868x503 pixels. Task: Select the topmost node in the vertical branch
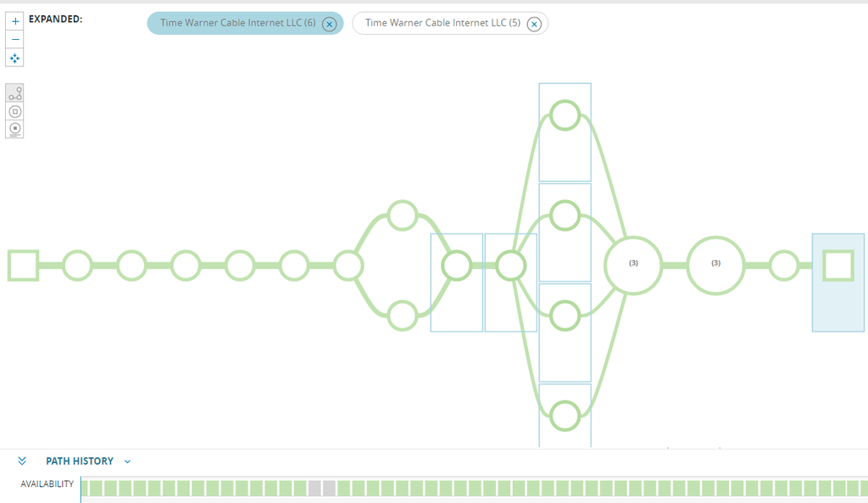565,115
